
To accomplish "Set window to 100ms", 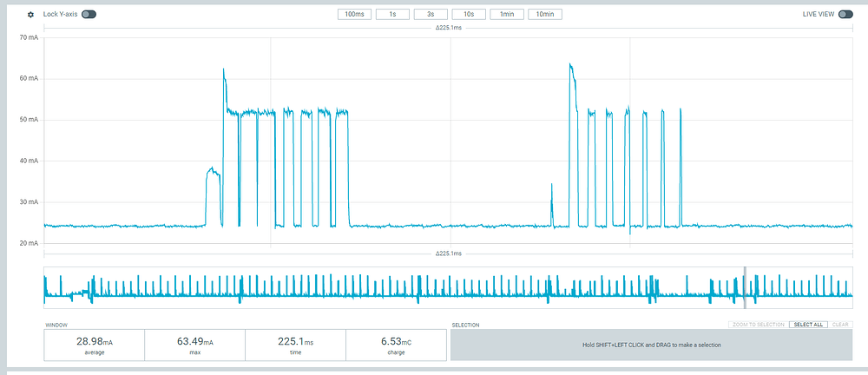I will 354,15.
